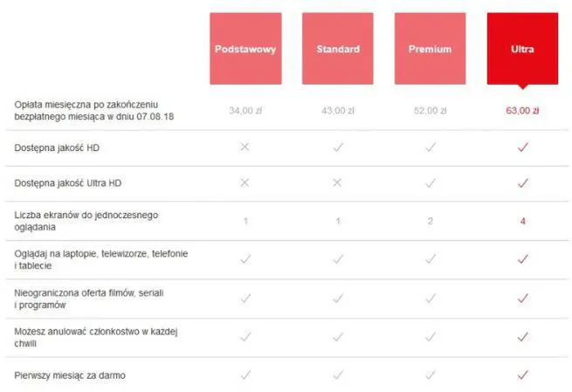Click the X icon for Standard Ultra HD

click(x=338, y=182)
